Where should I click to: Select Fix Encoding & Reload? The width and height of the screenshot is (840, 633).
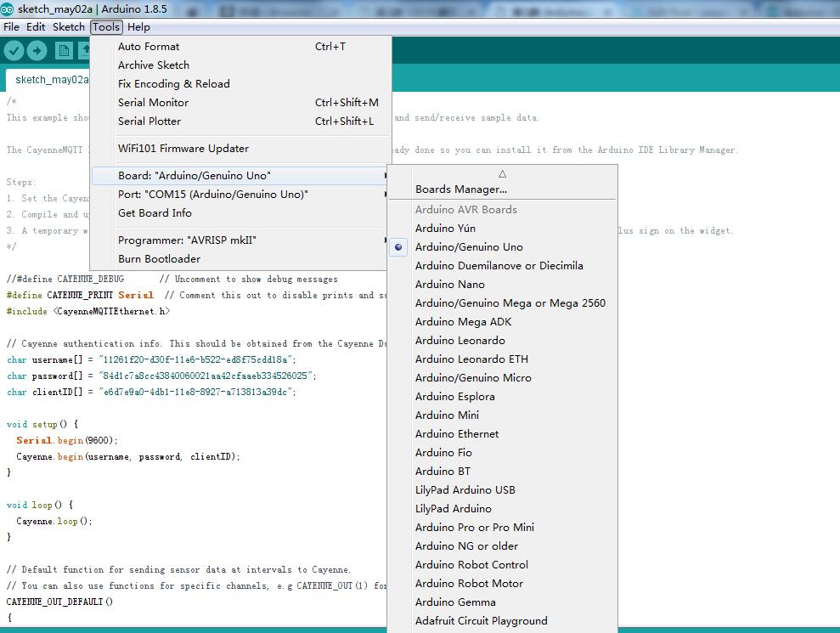coord(240,84)
